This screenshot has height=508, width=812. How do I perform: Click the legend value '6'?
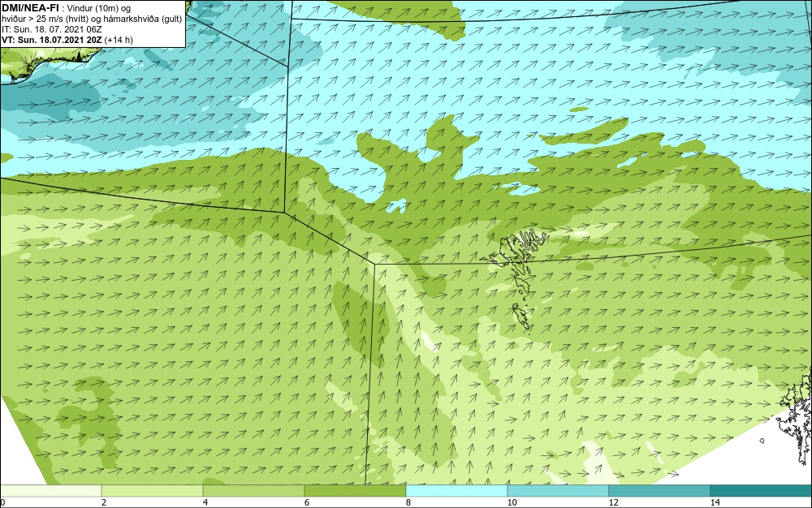point(307,502)
